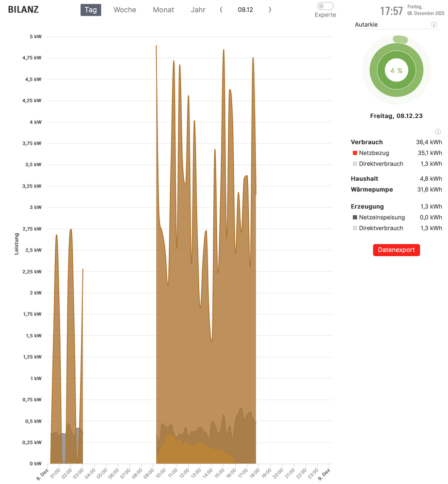This screenshot has height=484, width=448.
Task: Click the Verbrauch 36,4 kWh value
Action: point(429,142)
